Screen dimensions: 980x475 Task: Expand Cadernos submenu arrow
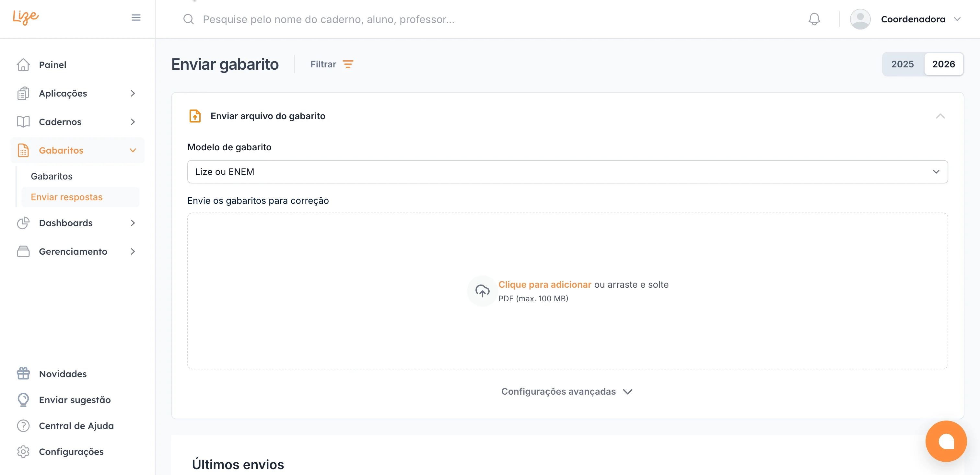[133, 122]
